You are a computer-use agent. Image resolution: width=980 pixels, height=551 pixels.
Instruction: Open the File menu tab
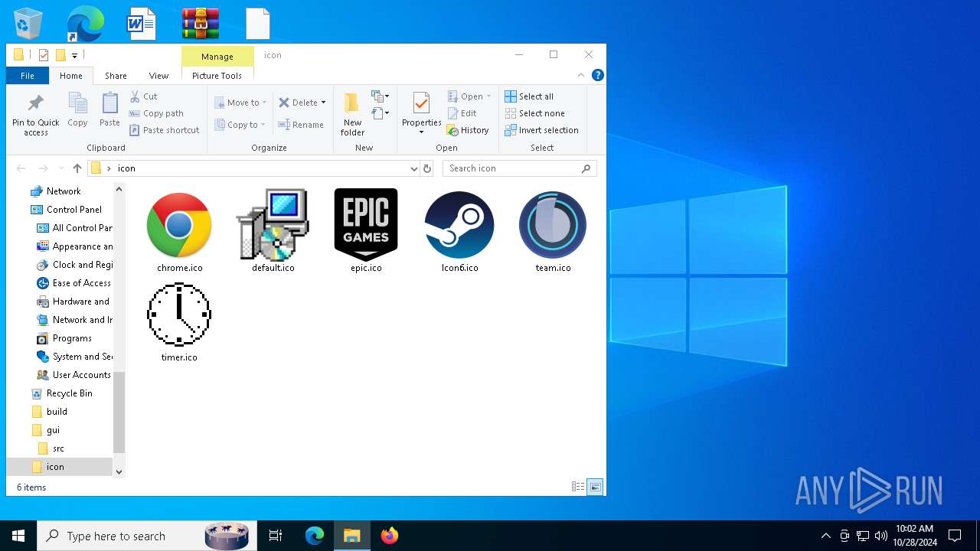[28, 76]
